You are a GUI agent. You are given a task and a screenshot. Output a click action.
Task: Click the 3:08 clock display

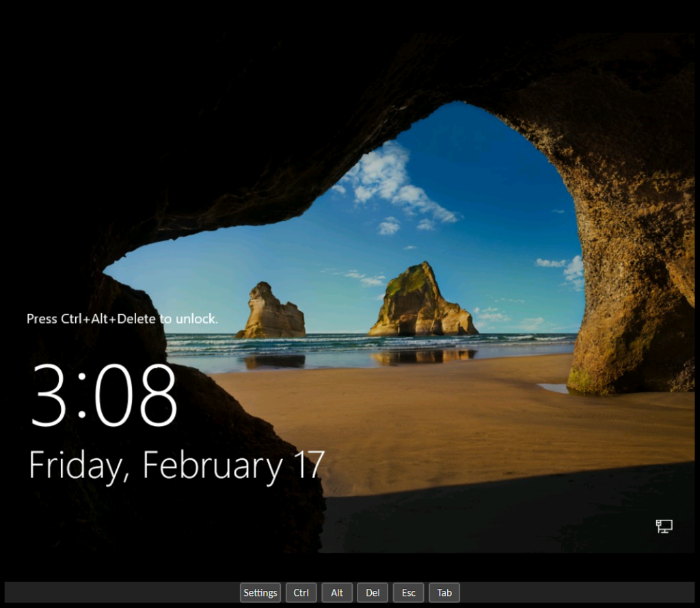point(104,395)
